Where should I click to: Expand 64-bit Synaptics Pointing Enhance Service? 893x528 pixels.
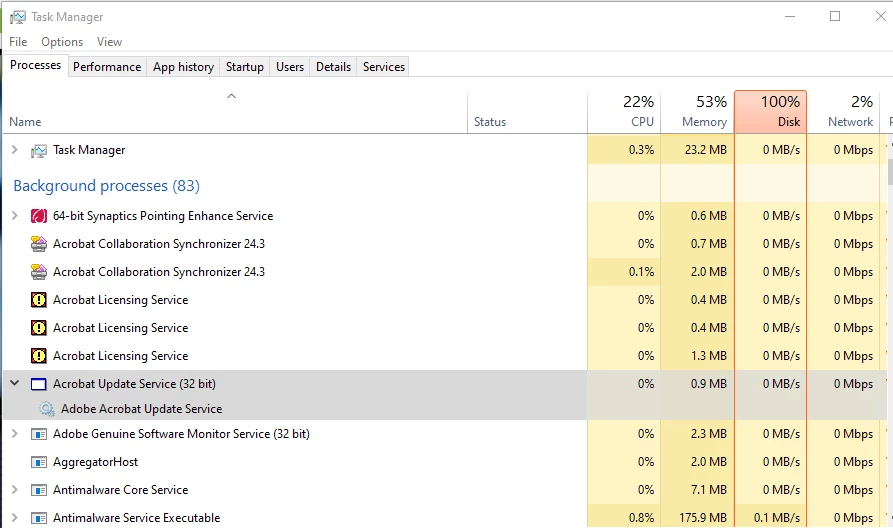tap(15, 215)
